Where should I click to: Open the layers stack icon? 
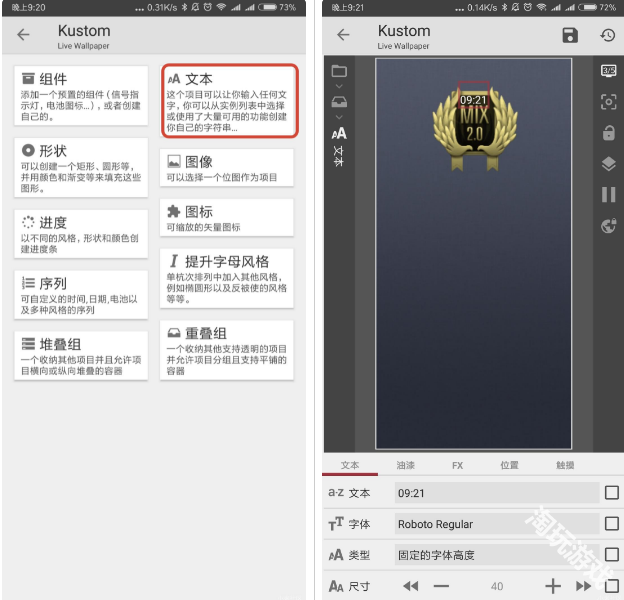[608, 164]
